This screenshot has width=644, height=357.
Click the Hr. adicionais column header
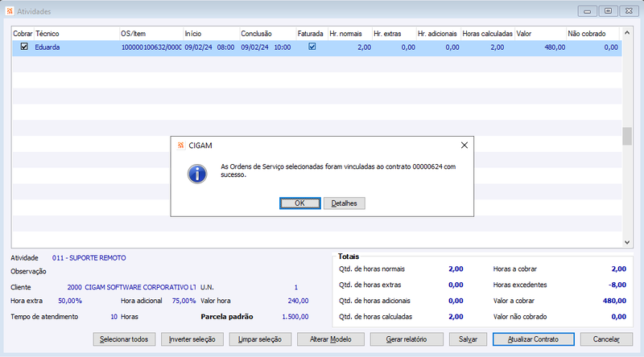pos(438,34)
